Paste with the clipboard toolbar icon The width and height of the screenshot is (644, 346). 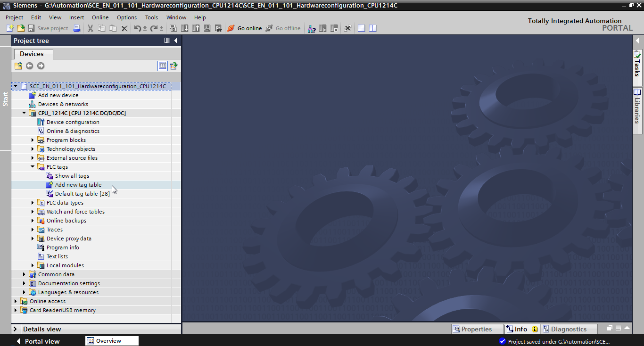click(113, 28)
